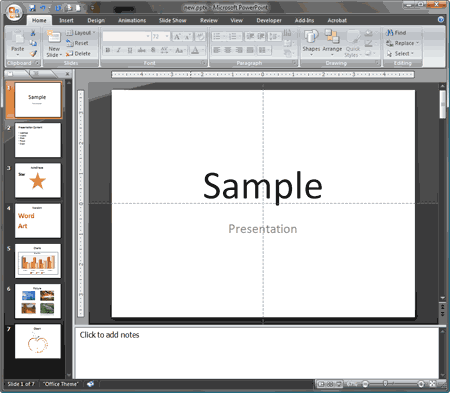Click the PowerPoint Help icon
Screen dimensions: 450x393
point(441,20)
